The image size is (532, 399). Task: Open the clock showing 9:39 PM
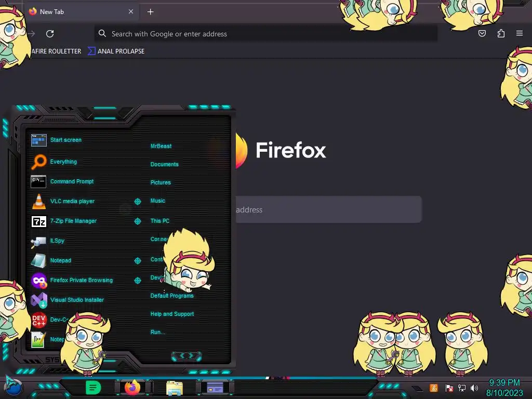click(504, 388)
